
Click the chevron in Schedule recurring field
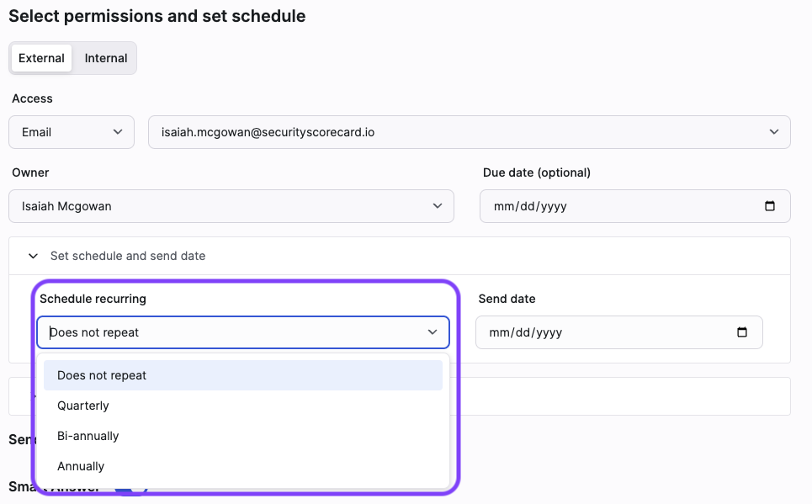click(433, 332)
